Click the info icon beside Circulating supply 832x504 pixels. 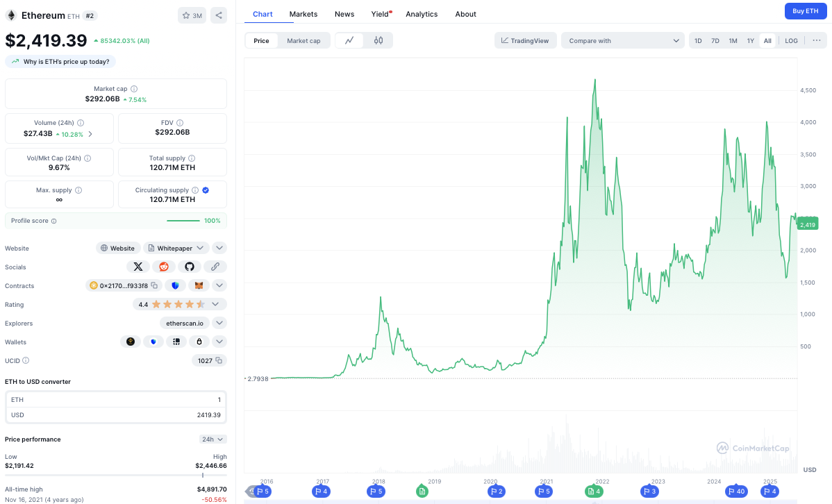(x=195, y=190)
